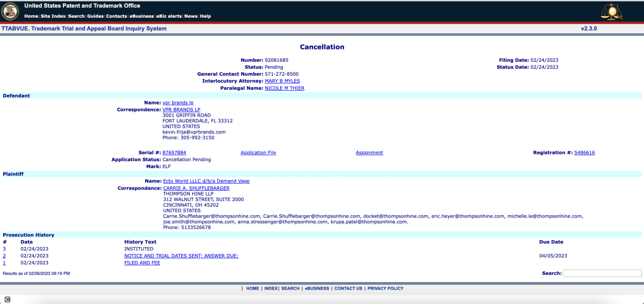Open prosecution history entry number 2

[x=4, y=256]
